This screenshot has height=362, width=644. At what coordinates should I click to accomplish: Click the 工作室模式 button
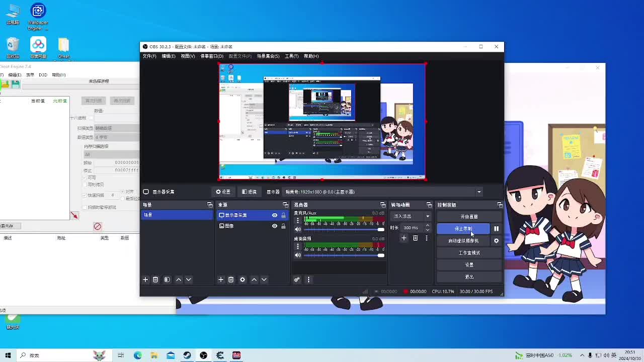[x=469, y=253]
